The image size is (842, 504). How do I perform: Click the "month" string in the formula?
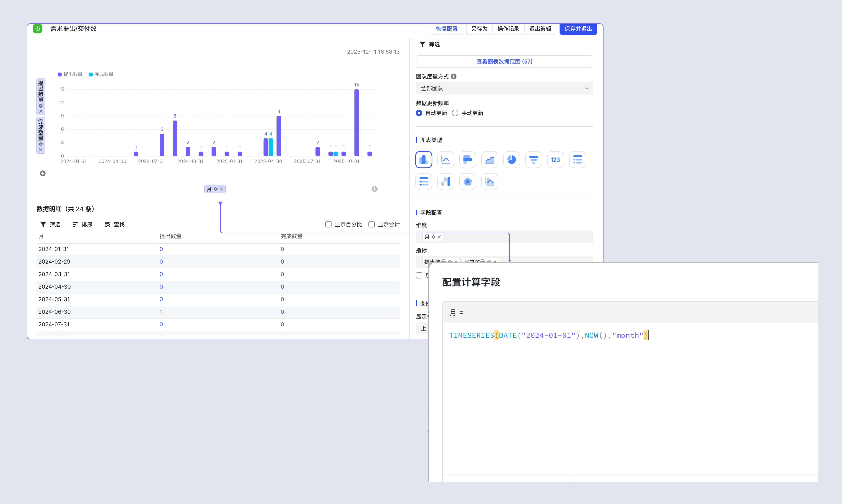point(628,336)
